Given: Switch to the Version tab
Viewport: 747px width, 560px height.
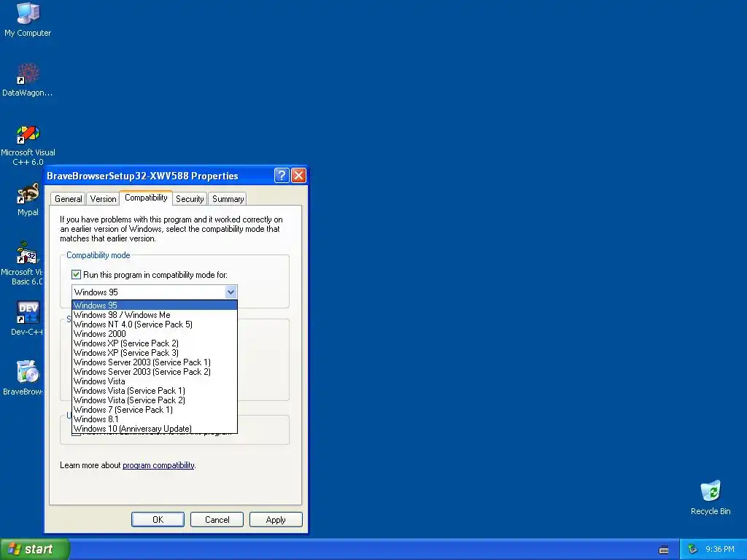Looking at the screenshot, I should tap(103, 199).
